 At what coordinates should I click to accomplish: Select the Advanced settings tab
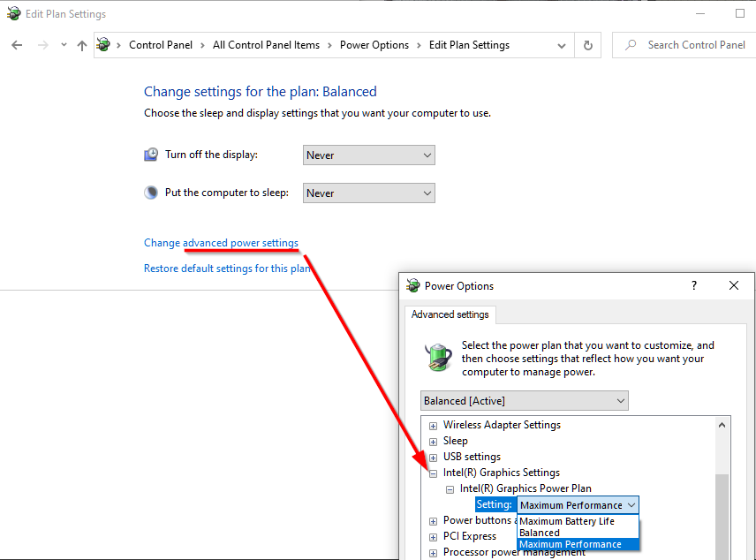pyautogui.click(x=450, y=314)
